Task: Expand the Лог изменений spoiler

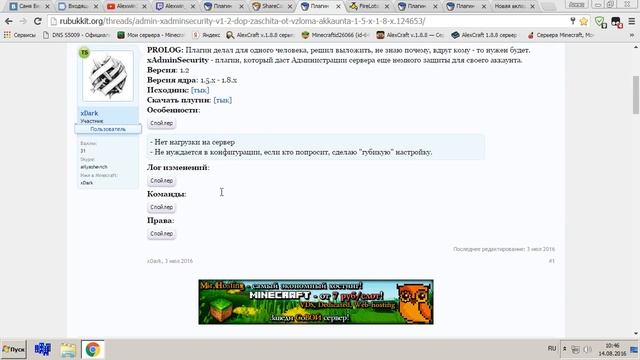Action: tap(162, 181)
